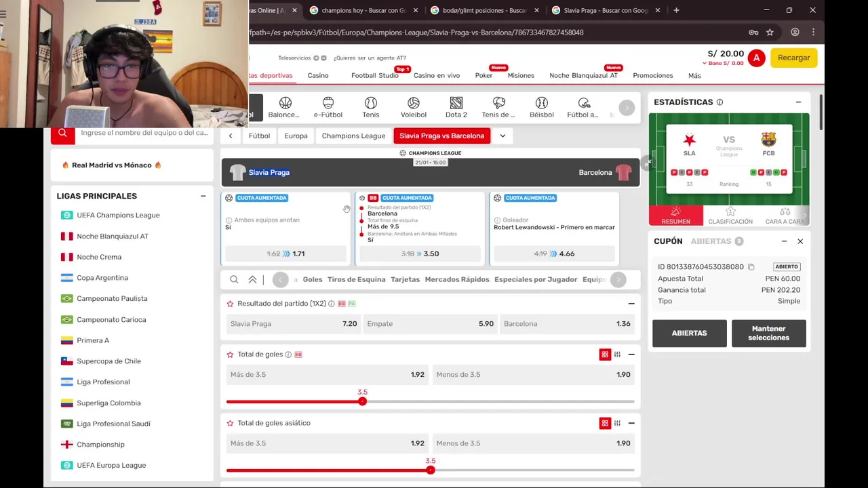Open the Bodø/Glimt posiciones browser tab
The width and height of the screenshot is (868, 488).
(x=484, y=10)
